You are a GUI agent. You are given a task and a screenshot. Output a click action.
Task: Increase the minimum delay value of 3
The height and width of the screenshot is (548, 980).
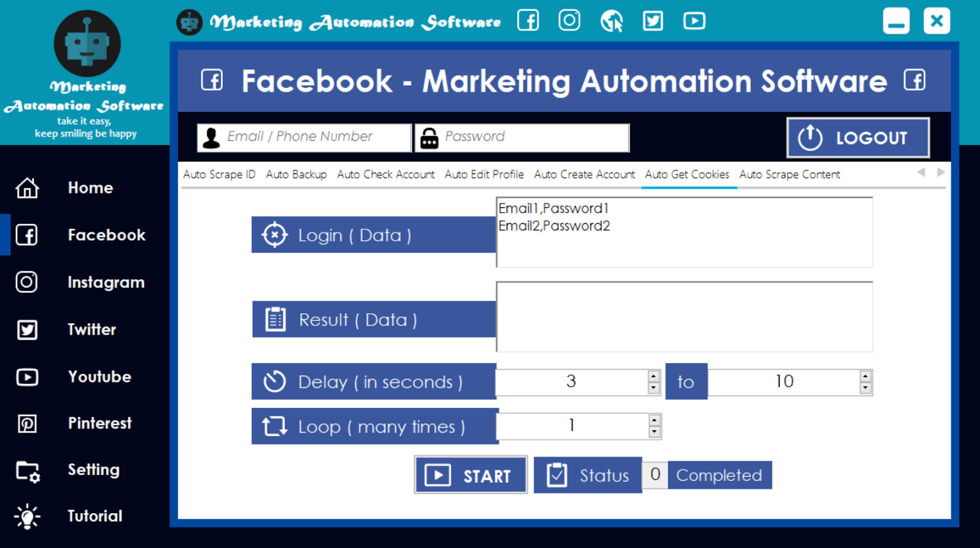pos(654,376)
